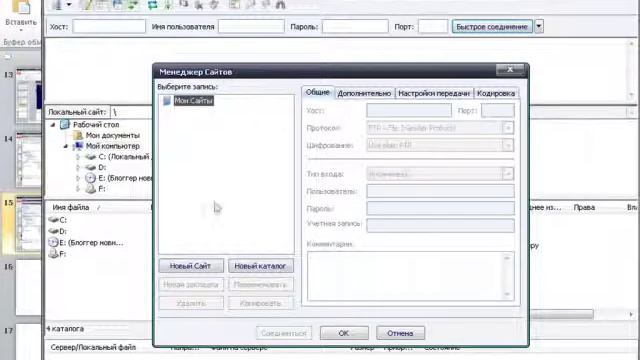Viewport: 640px width, 360px height.
Task: Expand the E: drive tree node
Action: 78,178
